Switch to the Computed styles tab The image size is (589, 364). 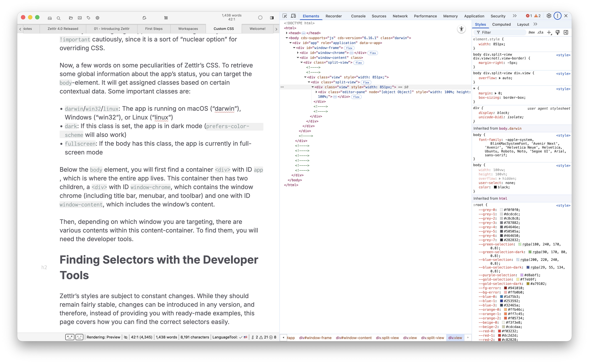[501, 24]
